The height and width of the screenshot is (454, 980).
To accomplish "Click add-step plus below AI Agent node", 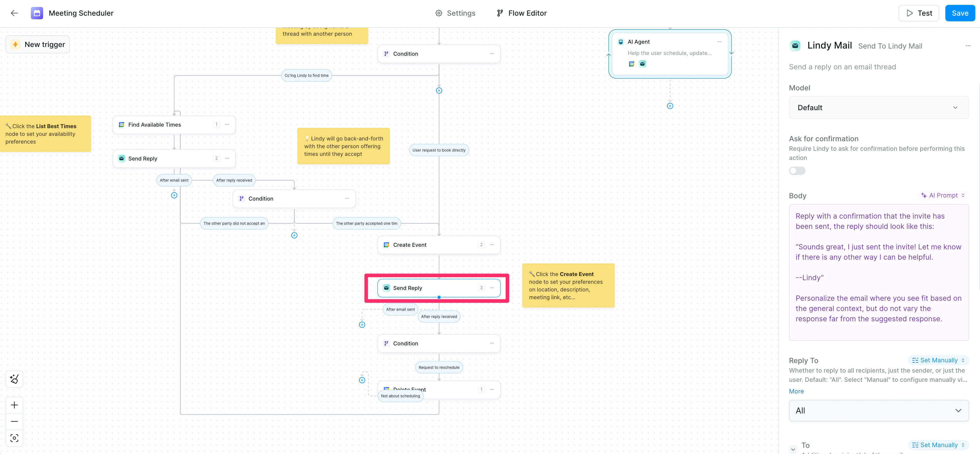I will (x=670, y=106).
